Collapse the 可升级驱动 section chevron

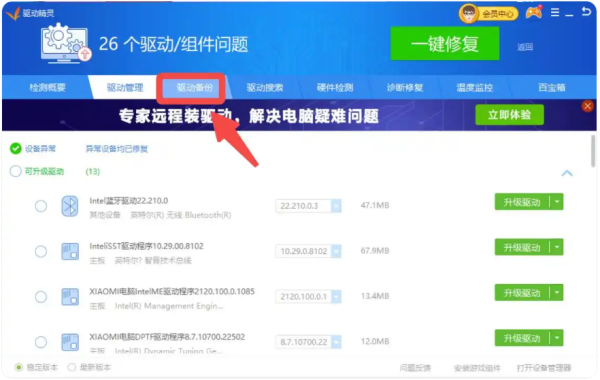click(x=567, y=173)
